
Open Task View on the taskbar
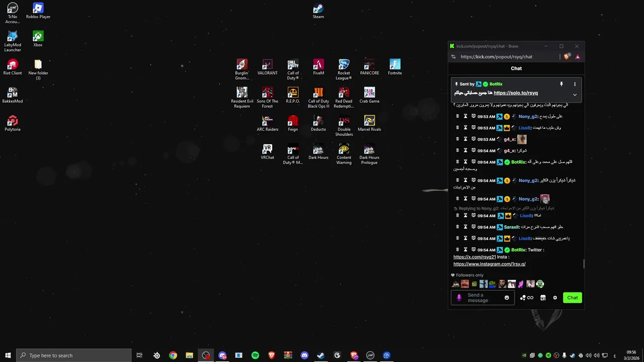(139, 355)
